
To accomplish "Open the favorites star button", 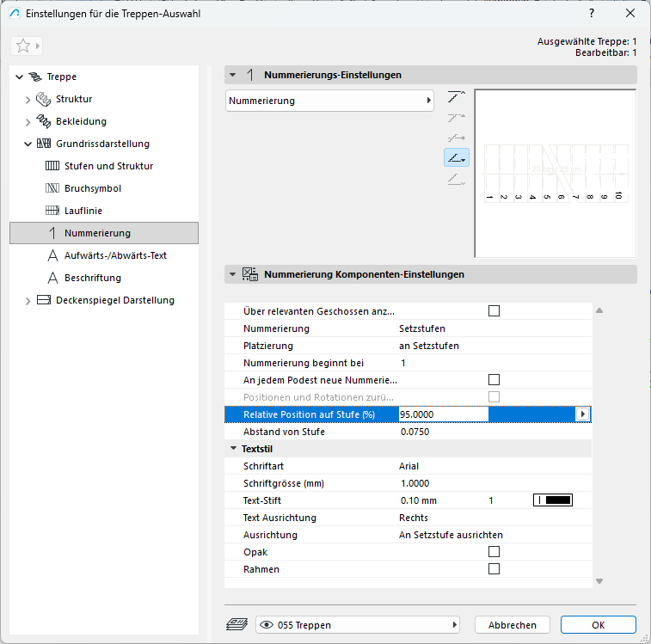I will (23, 46).
